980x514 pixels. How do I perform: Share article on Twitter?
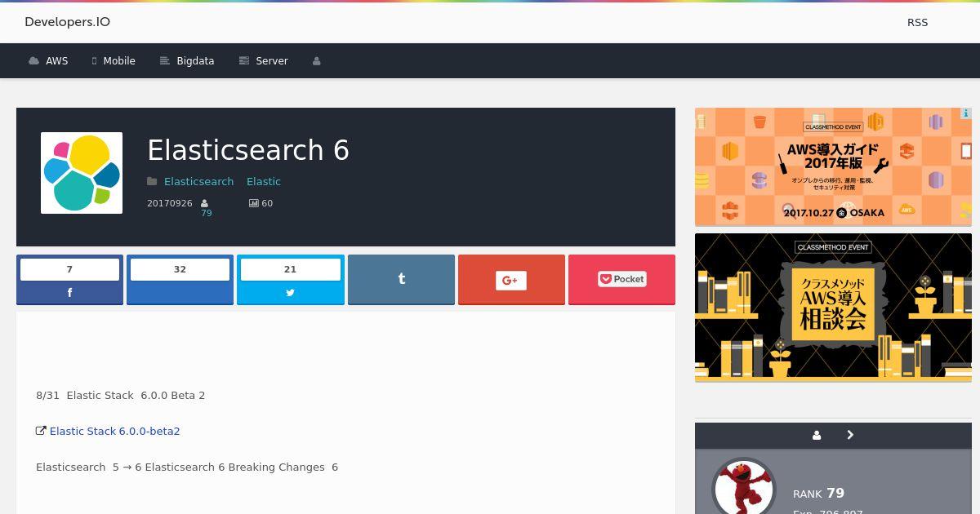[x=290, y=279]
